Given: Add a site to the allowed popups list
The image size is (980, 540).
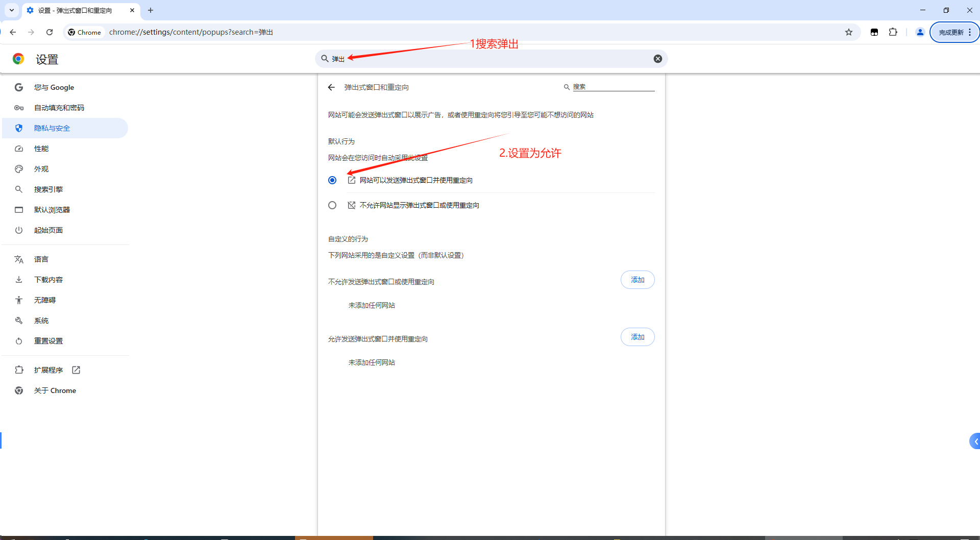Looking at the screenshot, I should (x=638, y=337).
